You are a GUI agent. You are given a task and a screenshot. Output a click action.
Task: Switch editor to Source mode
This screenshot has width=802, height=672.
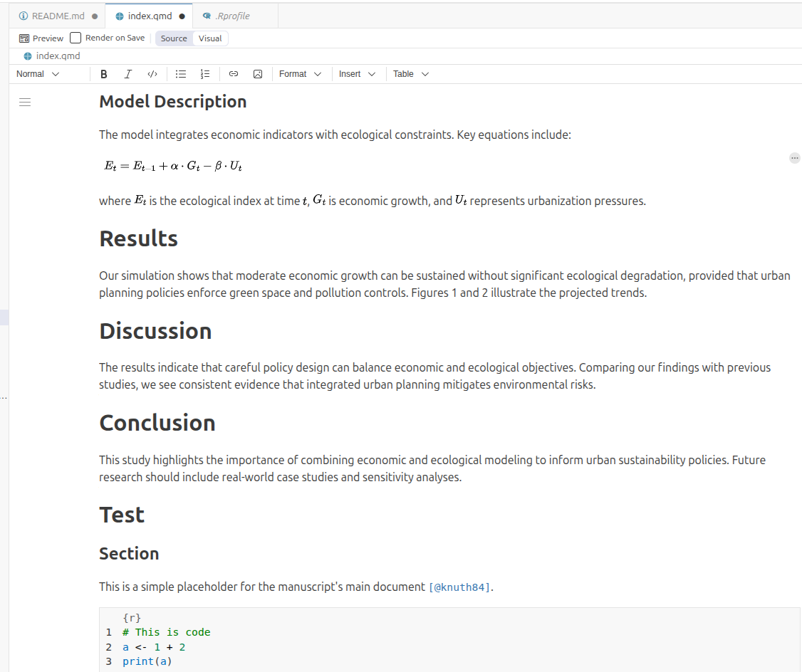point(174,38)
